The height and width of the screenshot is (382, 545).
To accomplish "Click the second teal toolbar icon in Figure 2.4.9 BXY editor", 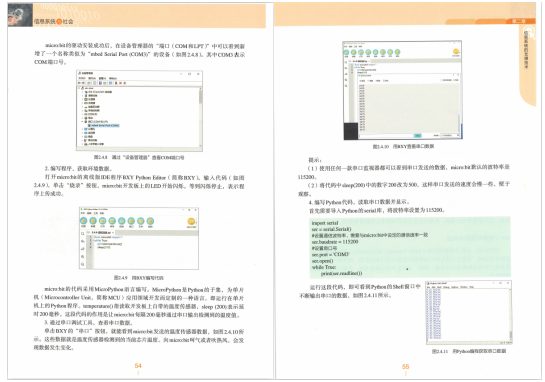I will point(93,221).
